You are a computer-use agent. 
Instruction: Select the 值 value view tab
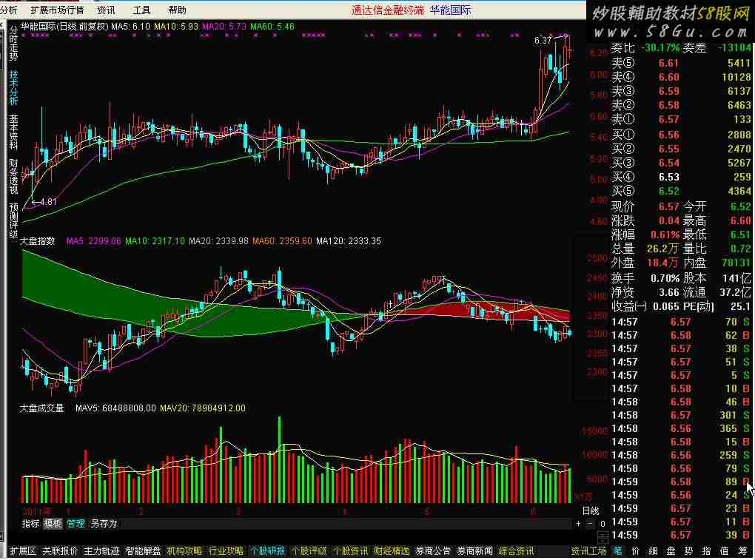coord(724,551)
